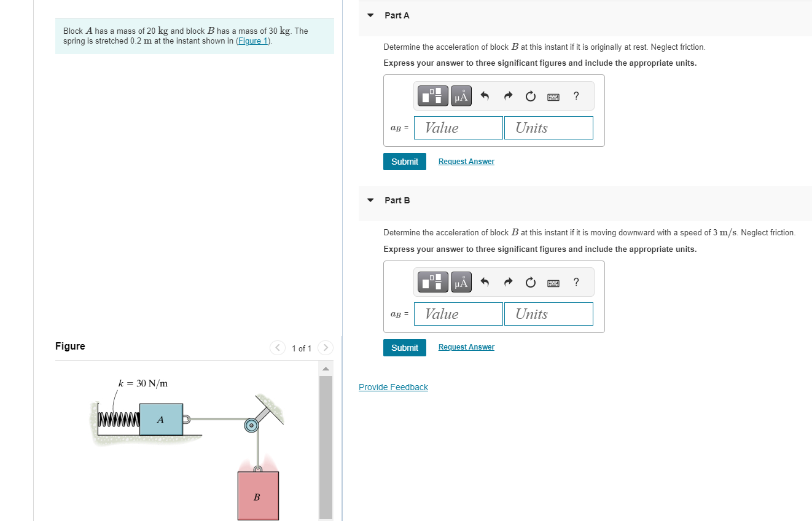Screen dimensions: 812x521
Task: Open the keyboard shortcuts icon in Part A
Action: (x=553, y=96)
